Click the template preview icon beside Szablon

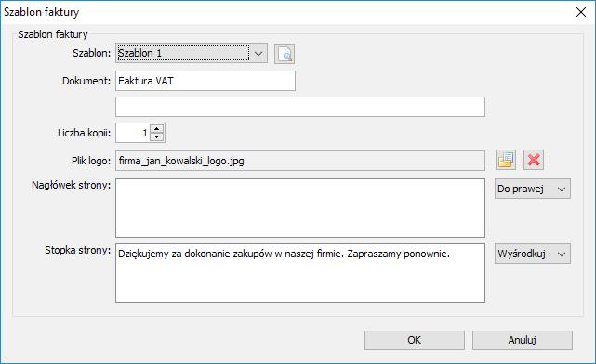(285, 54)
